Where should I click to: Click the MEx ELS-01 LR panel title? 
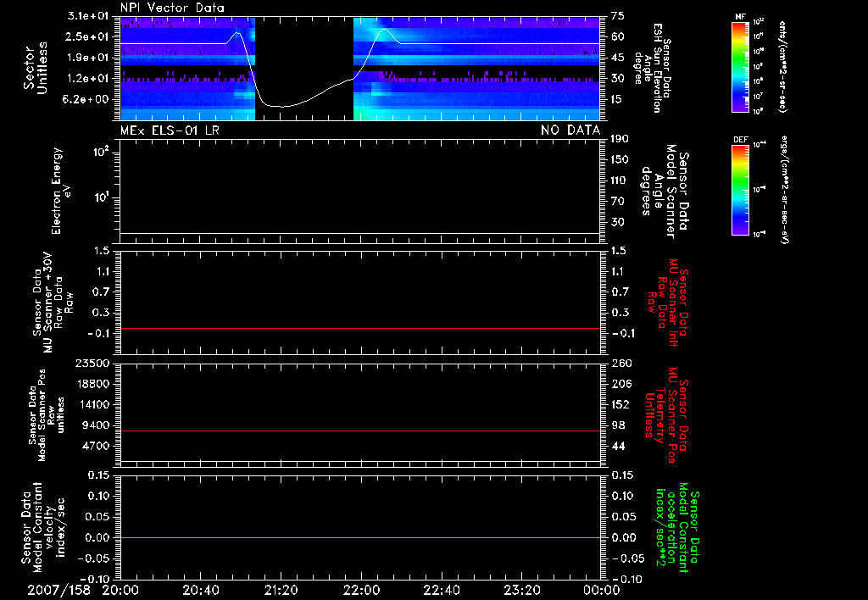point(170,131)
